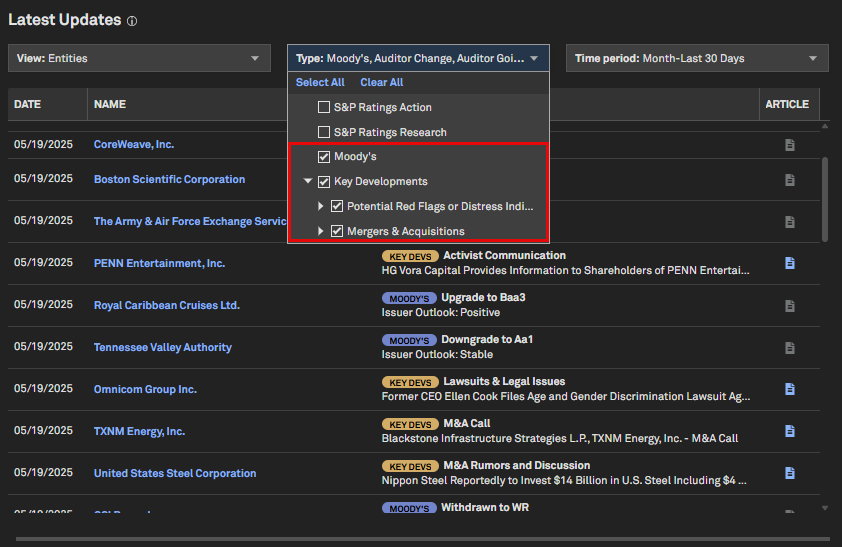Check the S&P Ratings Action checkbox

pos(324,107)
